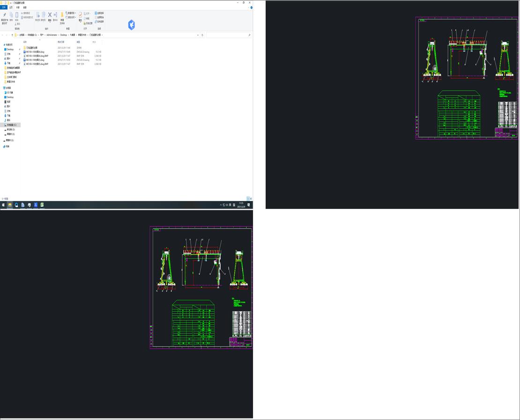The width and height of the screenshot is (520, 420).
Task: Select pinned Desktop under Quick access
Action: click(10, 49)
